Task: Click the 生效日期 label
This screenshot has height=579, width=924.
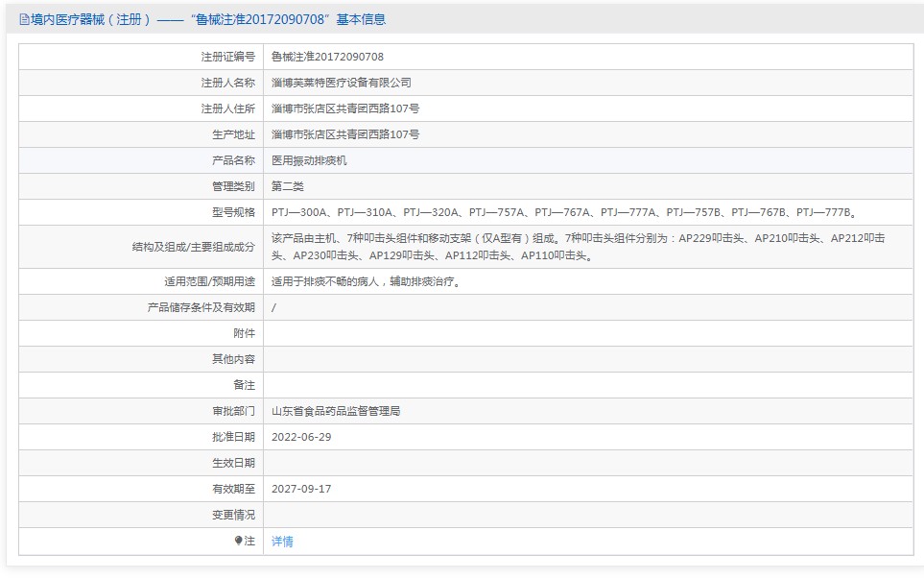Action: coord(233,463)
